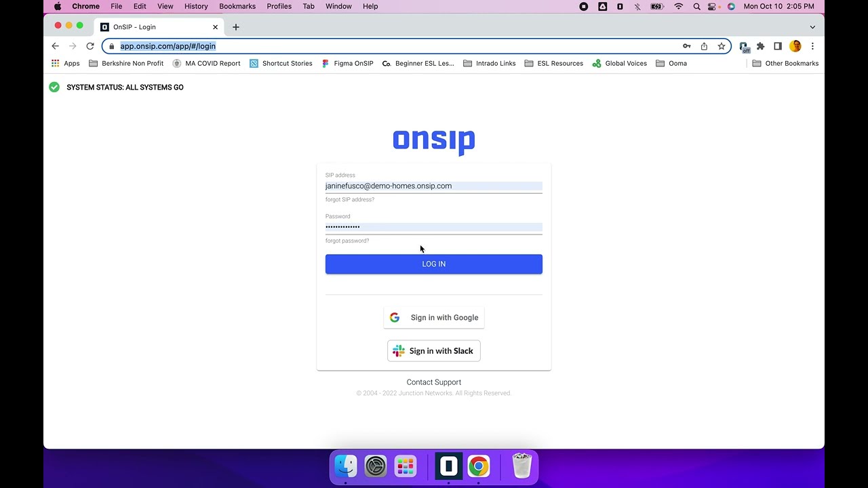Click the Chrome forward arrow
868x488 pixels.
pyautogui.click(x=73, y=46)
